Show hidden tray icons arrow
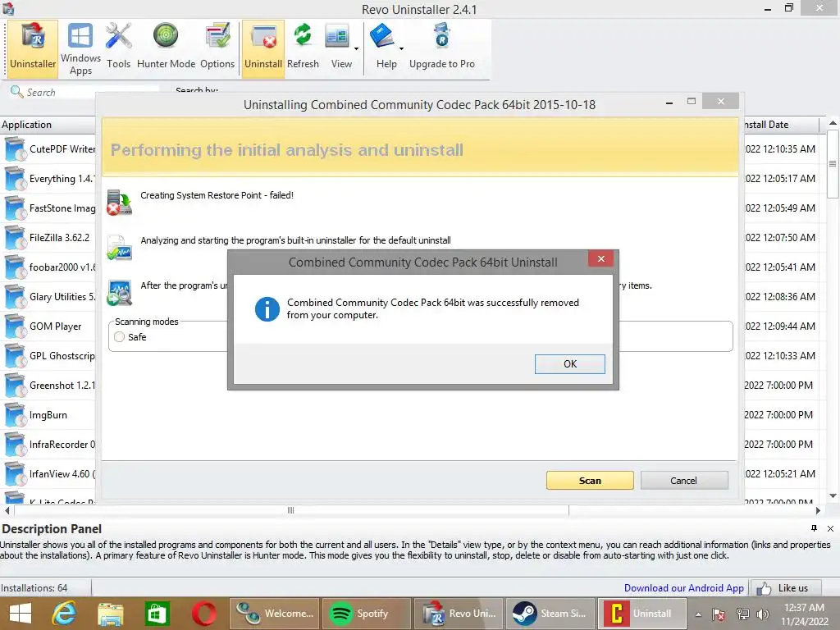This screenshot has width=840, height=630. click(x=699, y=614)
